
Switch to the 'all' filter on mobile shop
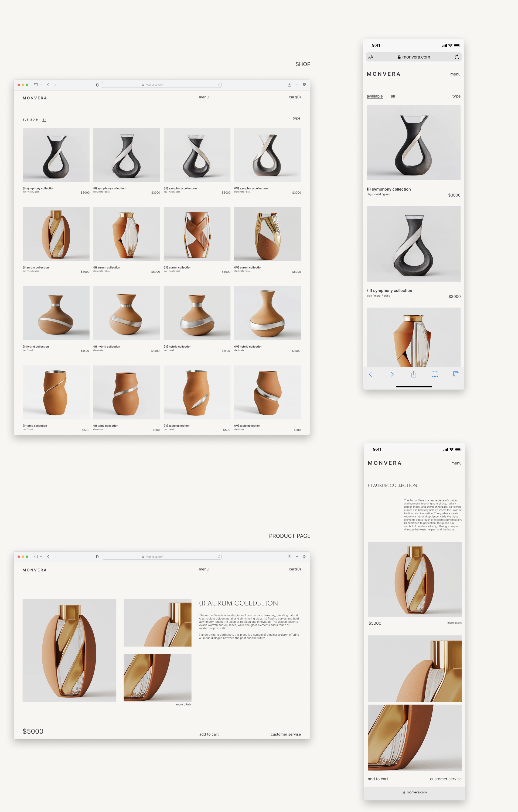(393, 96)
